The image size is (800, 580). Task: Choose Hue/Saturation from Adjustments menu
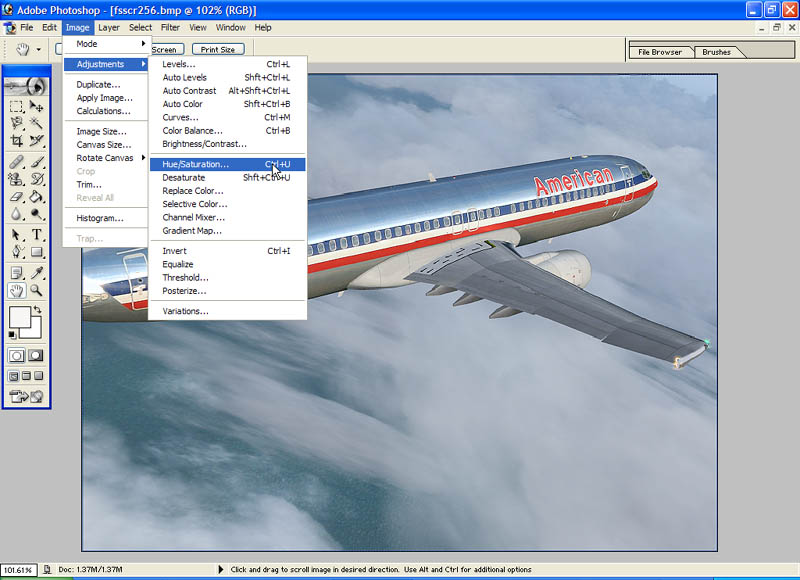tap(195, 164)
